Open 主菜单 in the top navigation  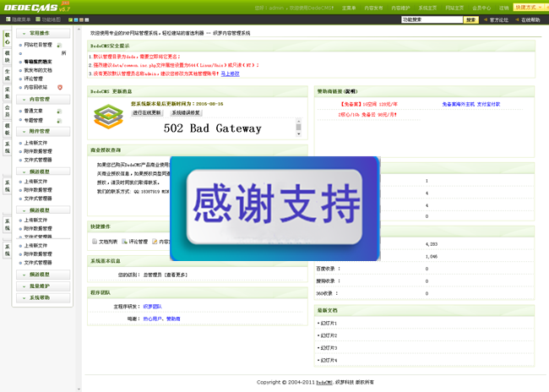pyautogui.click(x=349, y=8)
